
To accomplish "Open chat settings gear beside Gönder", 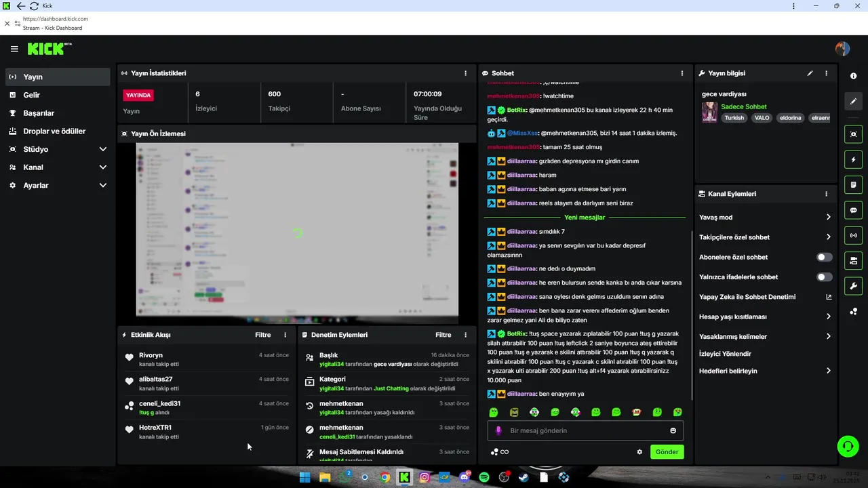I will pos(639,452).
